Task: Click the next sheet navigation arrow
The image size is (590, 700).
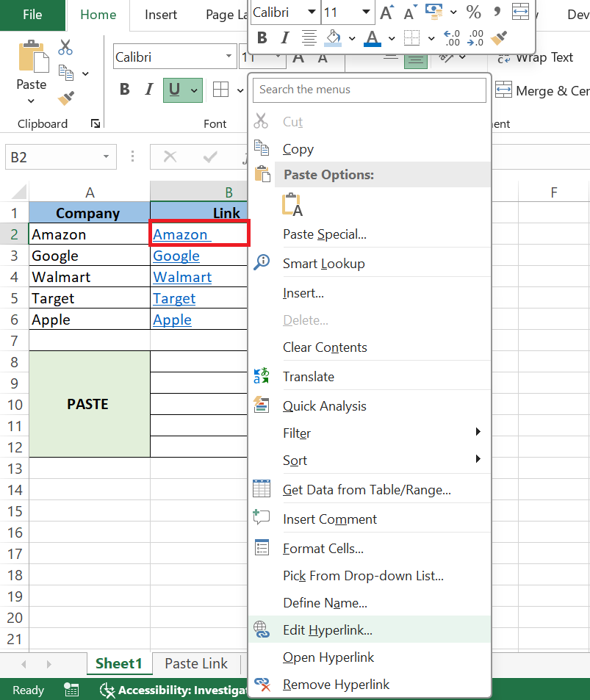Action: click(x=48, y=664)
